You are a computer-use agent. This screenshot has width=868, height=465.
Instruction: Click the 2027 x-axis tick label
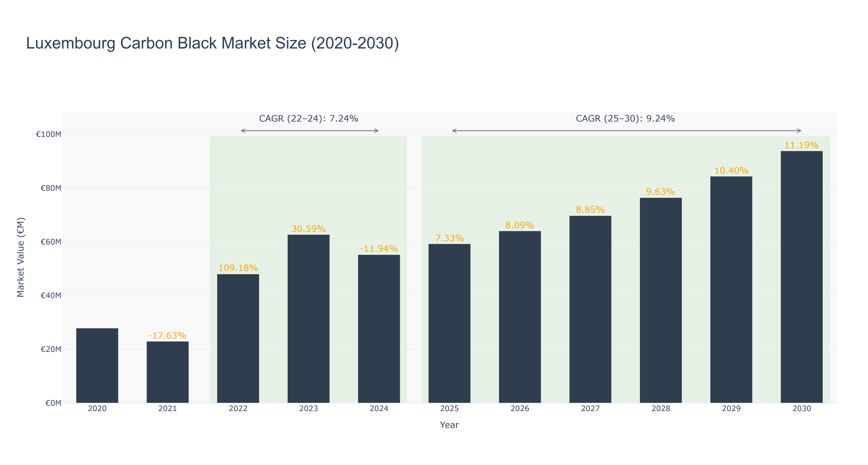click(x=590, y=409)
